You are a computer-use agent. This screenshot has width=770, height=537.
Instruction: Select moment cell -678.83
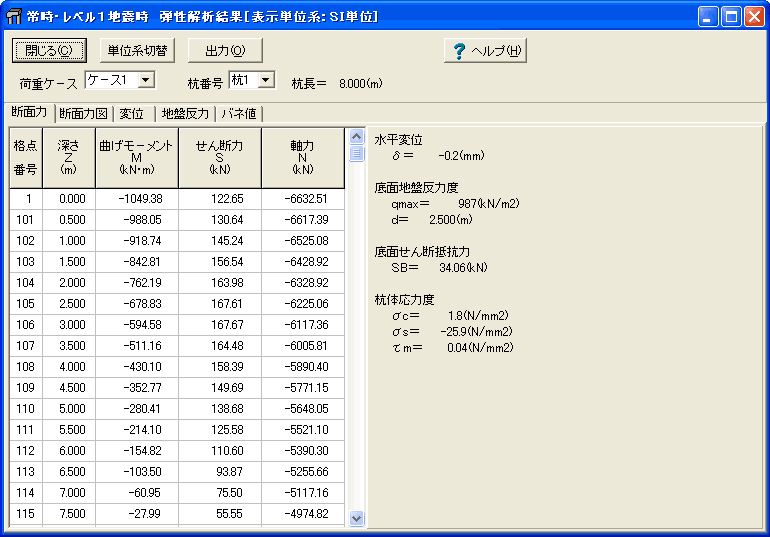pos(137,304)
